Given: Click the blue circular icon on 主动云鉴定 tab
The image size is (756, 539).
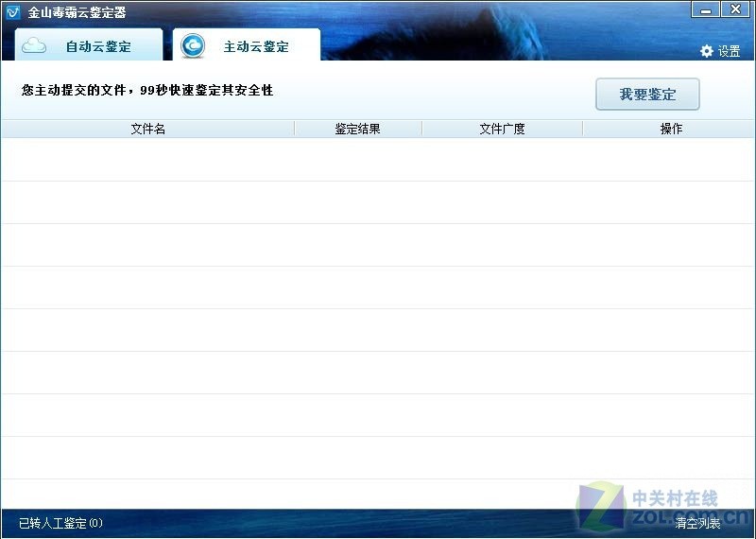Looking at the screenshot, I should 193,45.
